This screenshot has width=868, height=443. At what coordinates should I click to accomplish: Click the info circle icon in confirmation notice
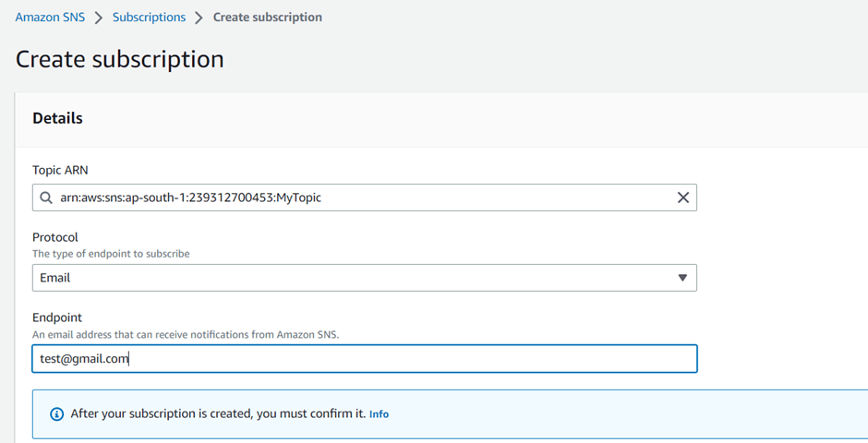click(57, 414)
